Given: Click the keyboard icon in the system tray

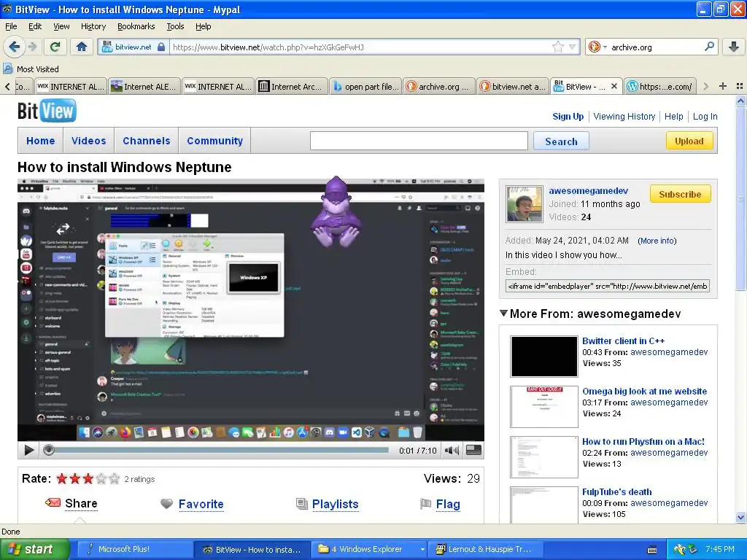Looking at the screenshot, I should click(652, 550).
